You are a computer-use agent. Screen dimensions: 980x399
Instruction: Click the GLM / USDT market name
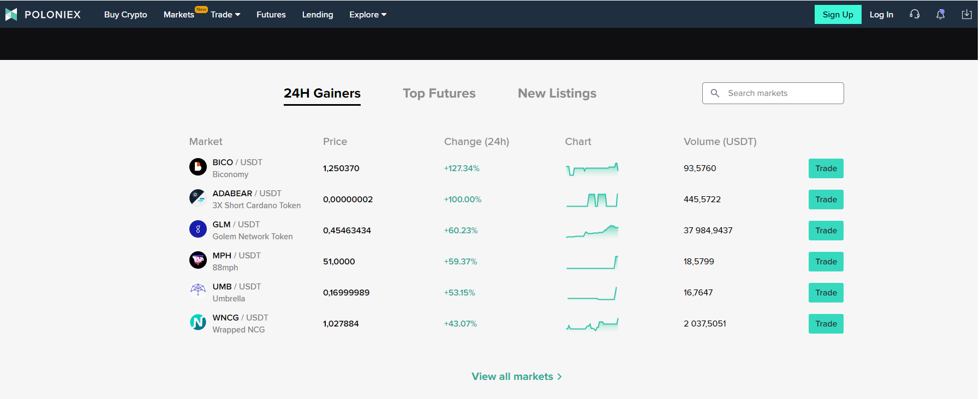[x=236, y=225]
